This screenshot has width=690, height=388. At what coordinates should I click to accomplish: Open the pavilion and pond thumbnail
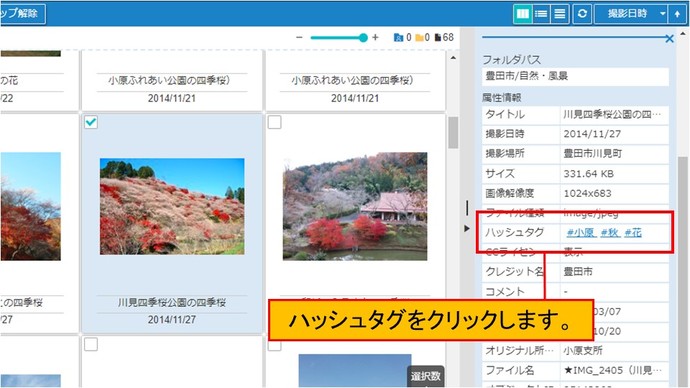(355, 206)
